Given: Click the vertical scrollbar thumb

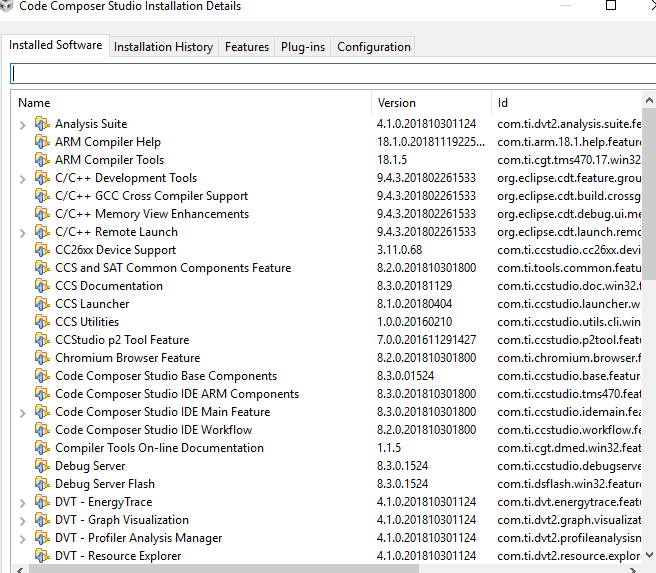Looking at the screenshot, I should (649, 194).
